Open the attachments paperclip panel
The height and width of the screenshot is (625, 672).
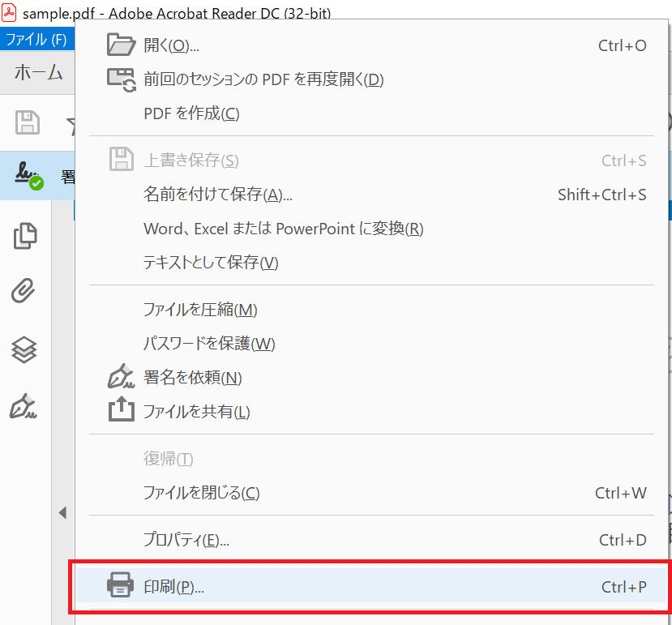(x=25, y=292)
